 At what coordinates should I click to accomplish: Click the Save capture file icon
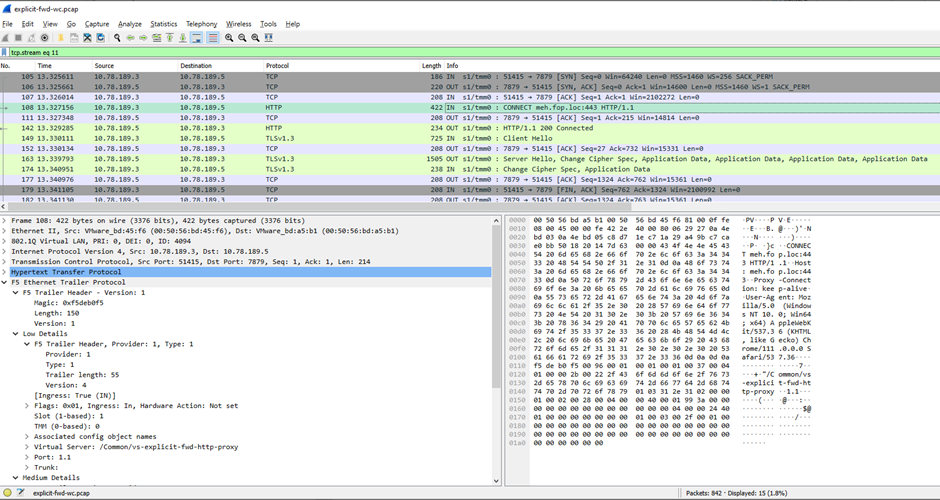tap(74, 38)
